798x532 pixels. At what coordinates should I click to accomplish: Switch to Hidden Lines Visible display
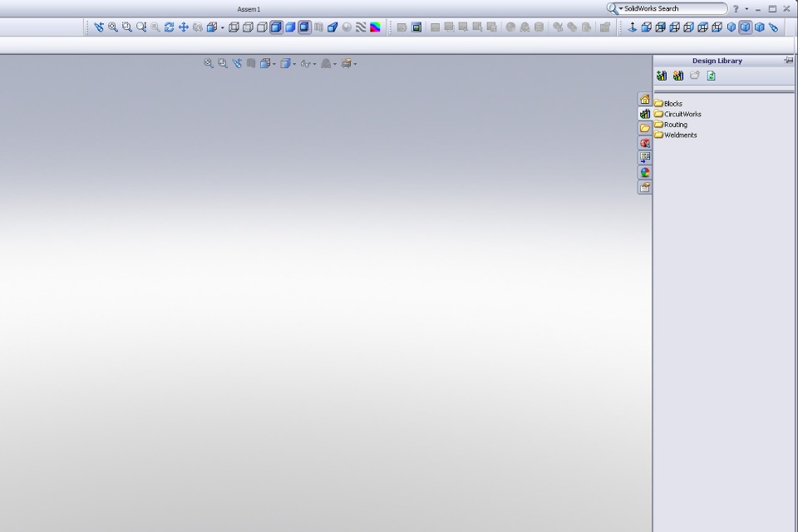tap(248, 27)
